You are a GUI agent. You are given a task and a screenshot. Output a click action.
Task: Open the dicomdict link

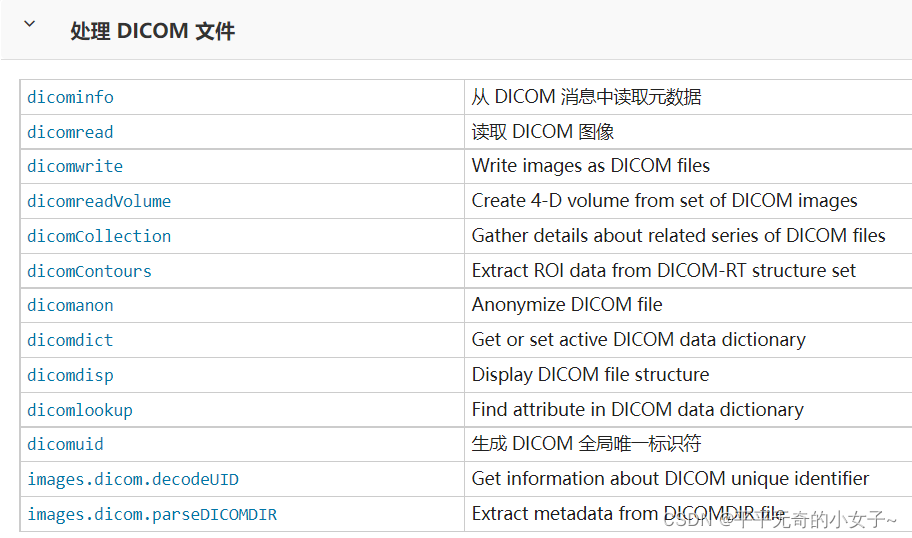(70, 340)
